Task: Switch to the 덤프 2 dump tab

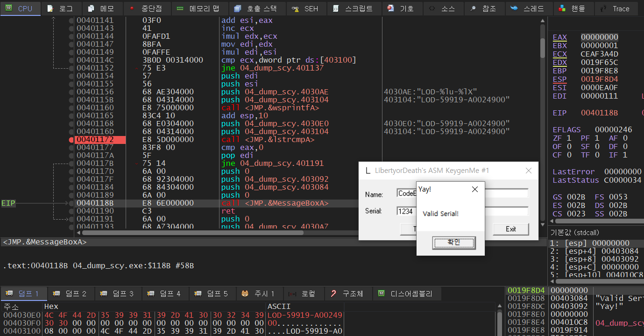Action: click(71, 293)
